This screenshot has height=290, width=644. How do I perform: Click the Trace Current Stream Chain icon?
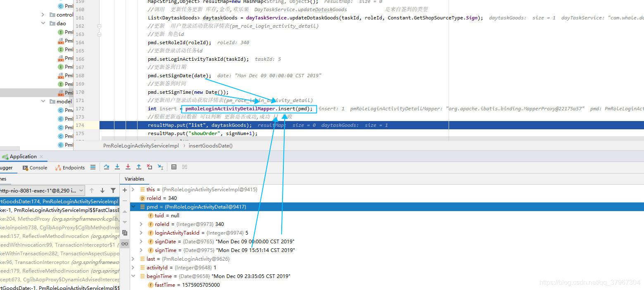(185, 167)
